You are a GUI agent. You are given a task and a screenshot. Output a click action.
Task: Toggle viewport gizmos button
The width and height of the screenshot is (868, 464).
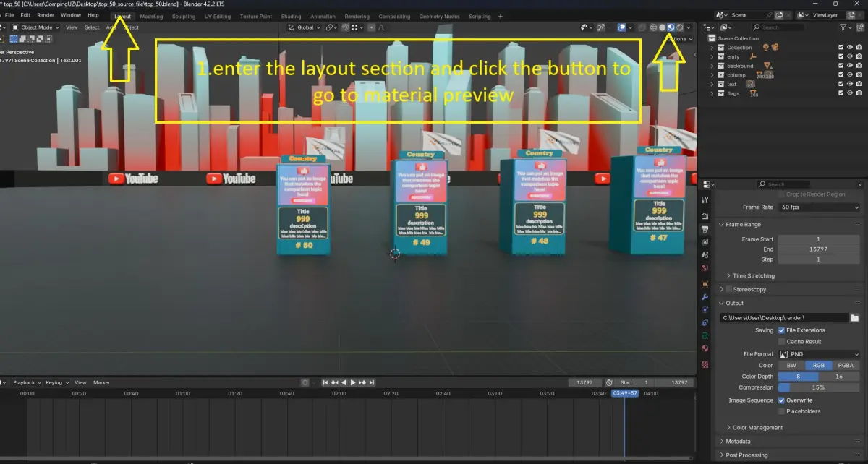coord(601,27)
